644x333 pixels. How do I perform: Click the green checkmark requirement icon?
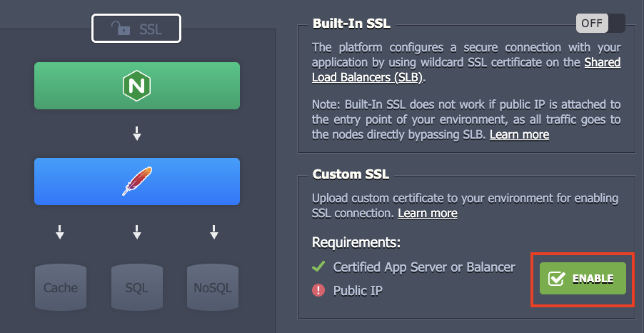[318, 267]
